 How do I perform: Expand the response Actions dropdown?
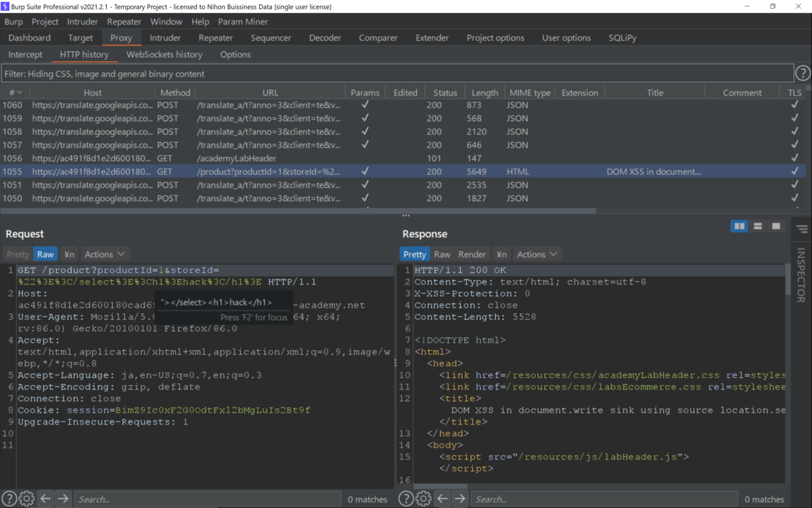[537, 254]
